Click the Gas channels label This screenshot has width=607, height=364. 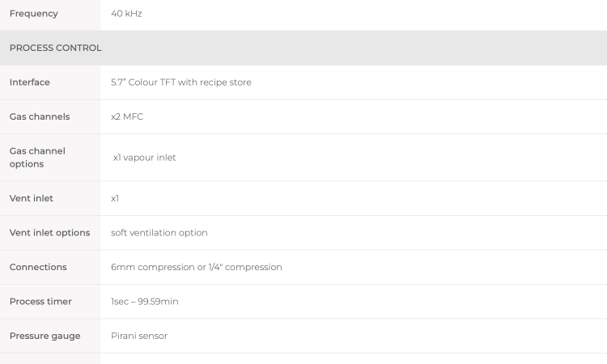[40, 116]
